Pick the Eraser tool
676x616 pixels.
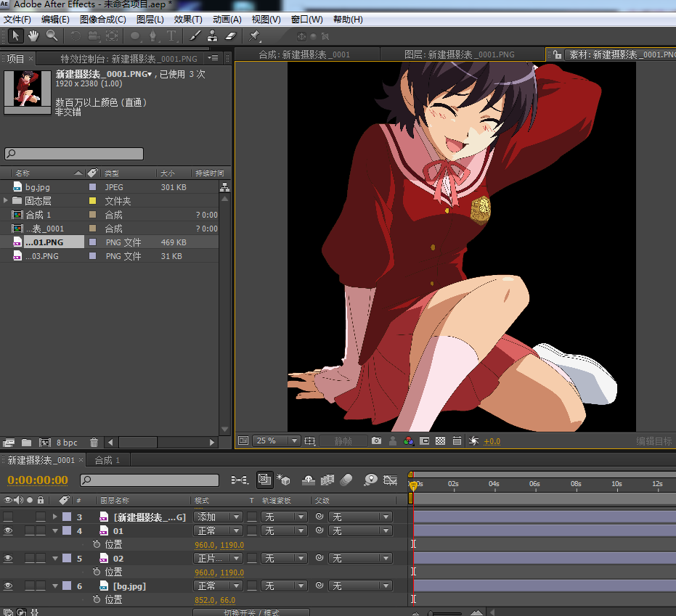[231, 36]
